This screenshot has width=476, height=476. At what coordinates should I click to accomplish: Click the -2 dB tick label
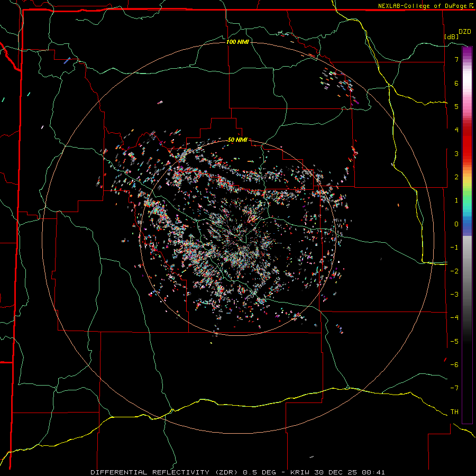point(454,271)
